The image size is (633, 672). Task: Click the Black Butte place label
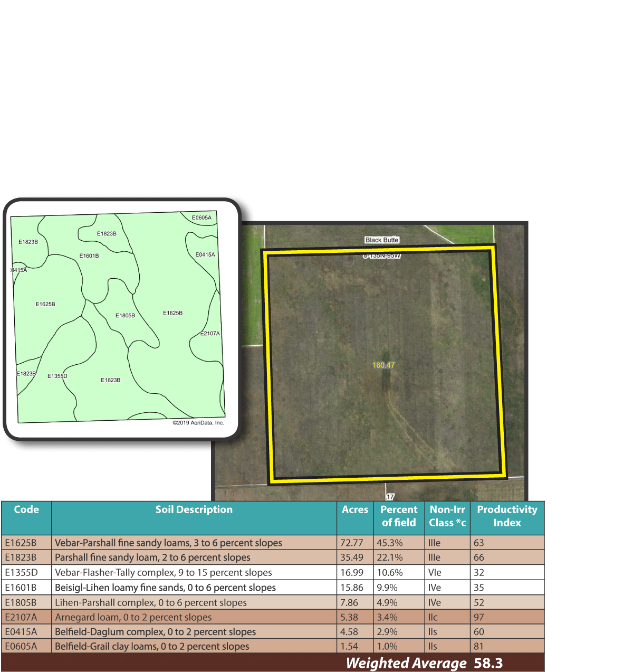pos(381,240)
